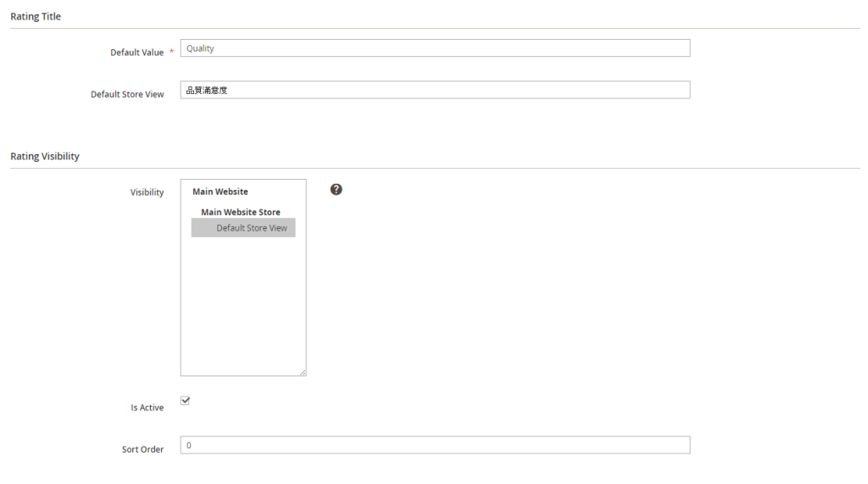Select Default Store View in Visibility list
The height and width of the screenshot is (484, 868).
point(243,228)
